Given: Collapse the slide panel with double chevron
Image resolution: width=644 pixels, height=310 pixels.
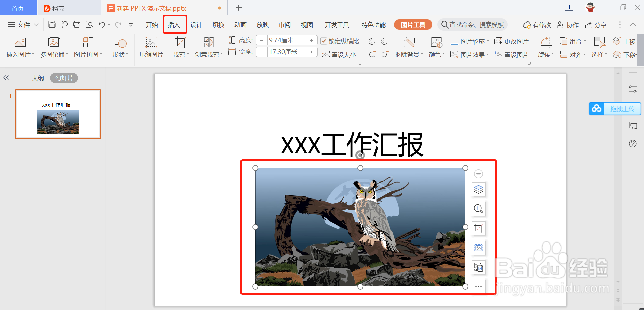Looking at the screenshot, I should pyautogui.click(x=6, y=78).
